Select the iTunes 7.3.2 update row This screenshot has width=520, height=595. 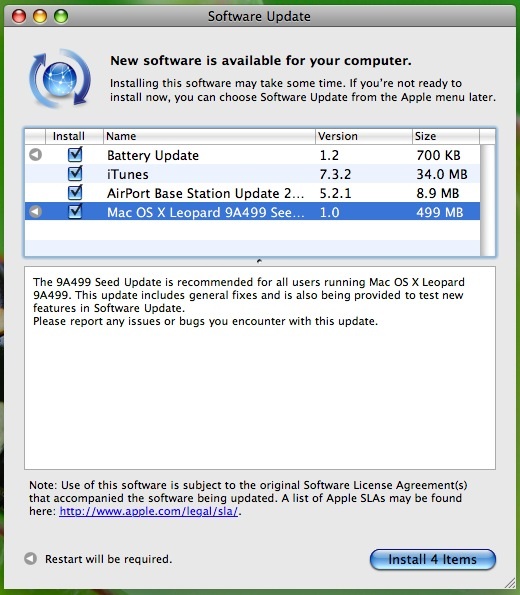coord(252,174)
